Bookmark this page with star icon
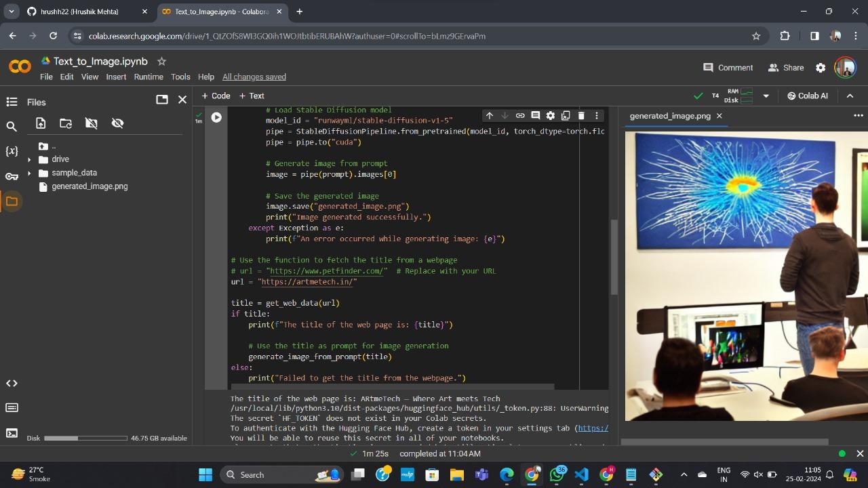868x488 pixels. tap(756, 36)
